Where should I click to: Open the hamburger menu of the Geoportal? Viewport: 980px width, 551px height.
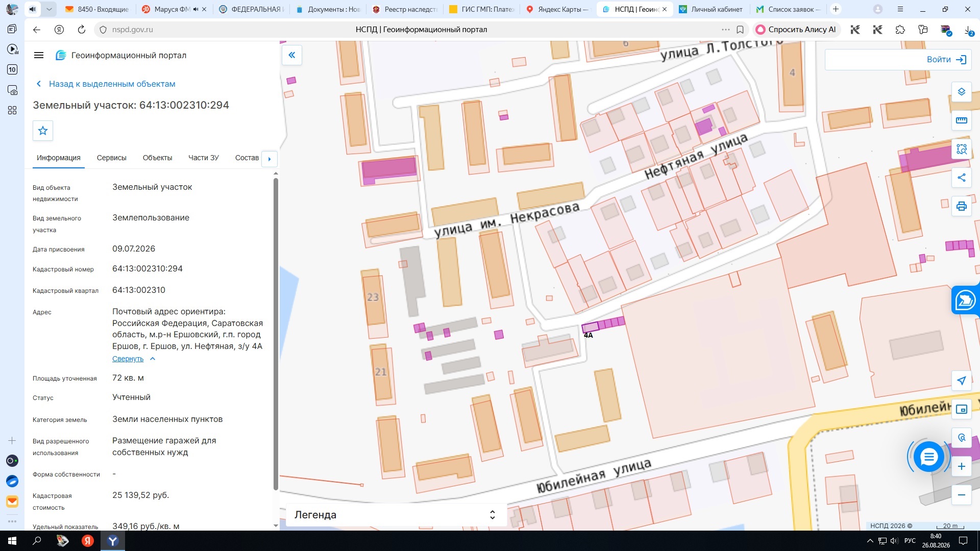tap(39, 55)
